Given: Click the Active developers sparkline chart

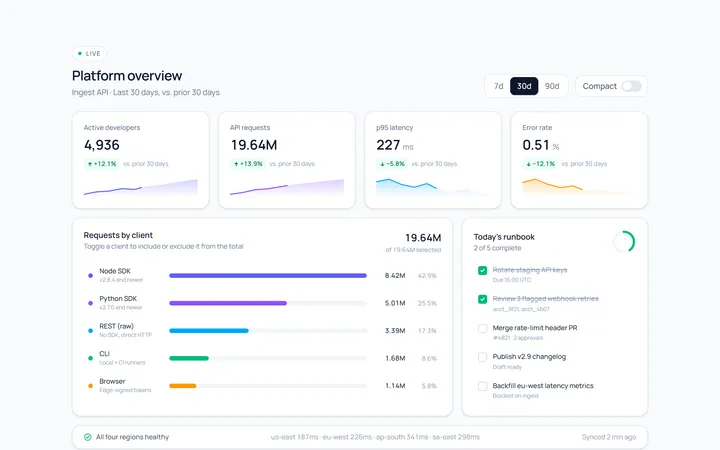Looking at the screenshot, I should (x=141, y=187).
